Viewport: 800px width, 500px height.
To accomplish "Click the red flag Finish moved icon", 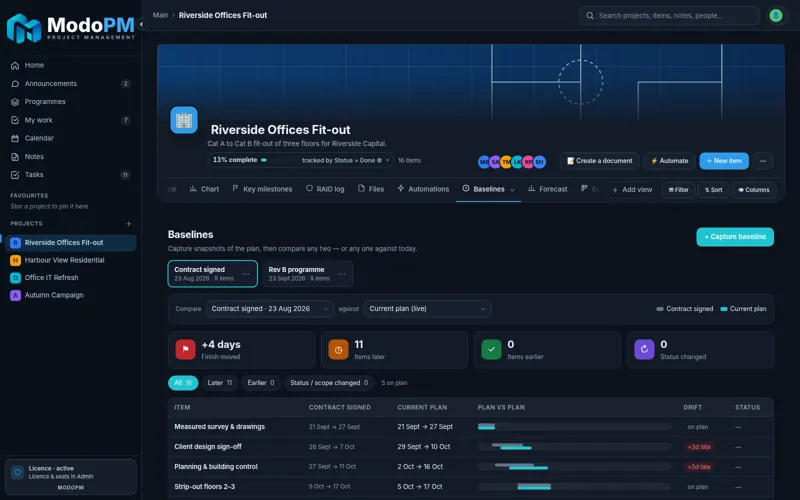I will pos(185,349).
